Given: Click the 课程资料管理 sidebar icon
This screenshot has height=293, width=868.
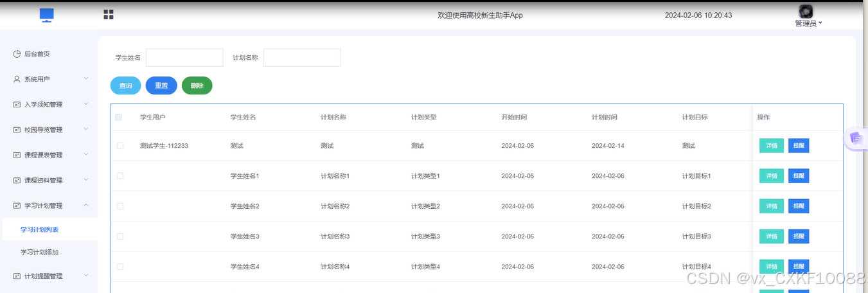Looking at the screenshot, I should (x=17, y=181).
